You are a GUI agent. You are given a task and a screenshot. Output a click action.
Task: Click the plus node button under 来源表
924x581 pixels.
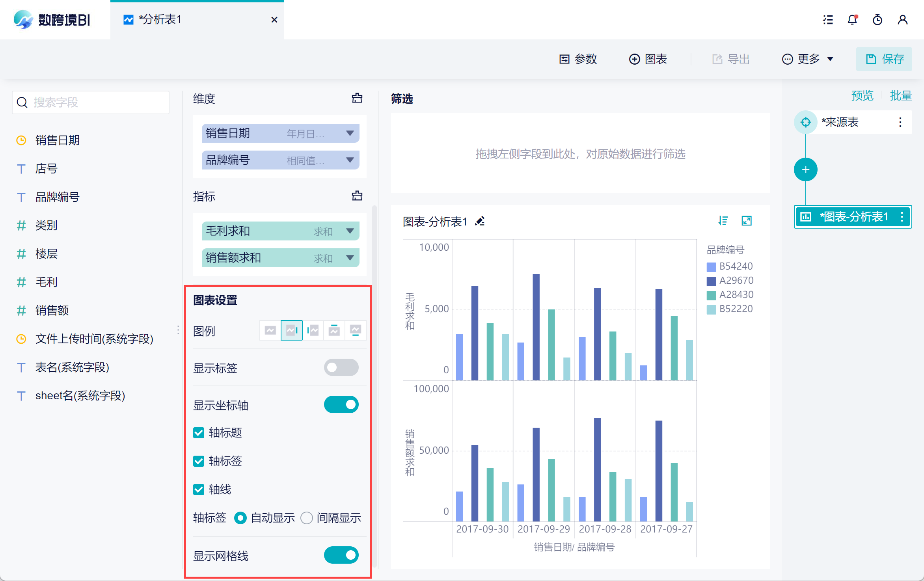click(805, 170)
